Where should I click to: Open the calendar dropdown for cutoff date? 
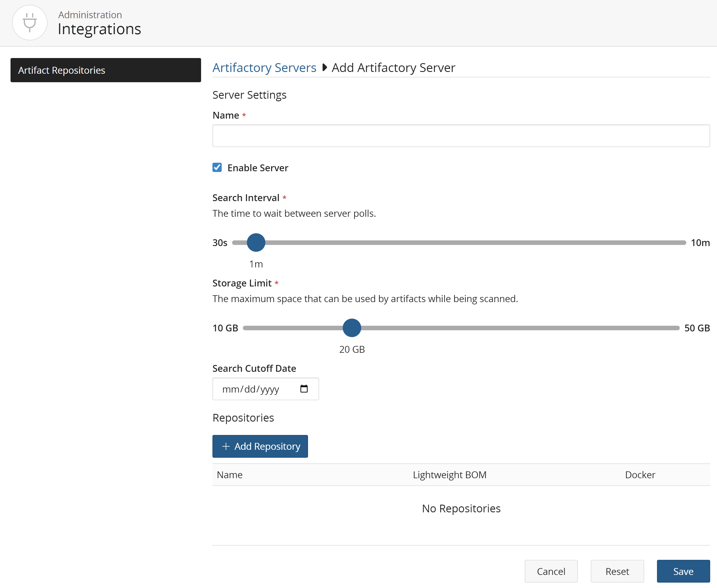click(304, 389)
